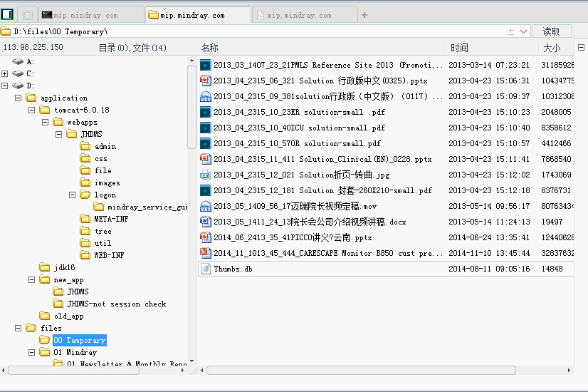The height and width of the screenshot is (392, 588).
Task: Select the util folder in tree
Action: (103, 243)
